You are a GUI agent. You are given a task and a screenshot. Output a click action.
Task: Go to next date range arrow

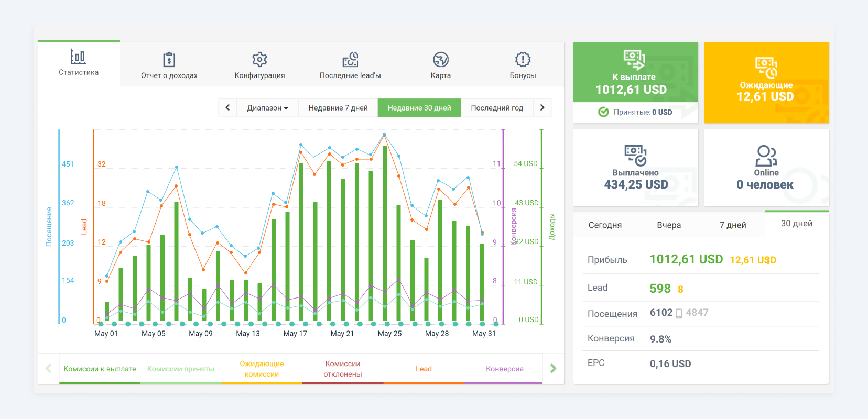click(x=542, y=107)
